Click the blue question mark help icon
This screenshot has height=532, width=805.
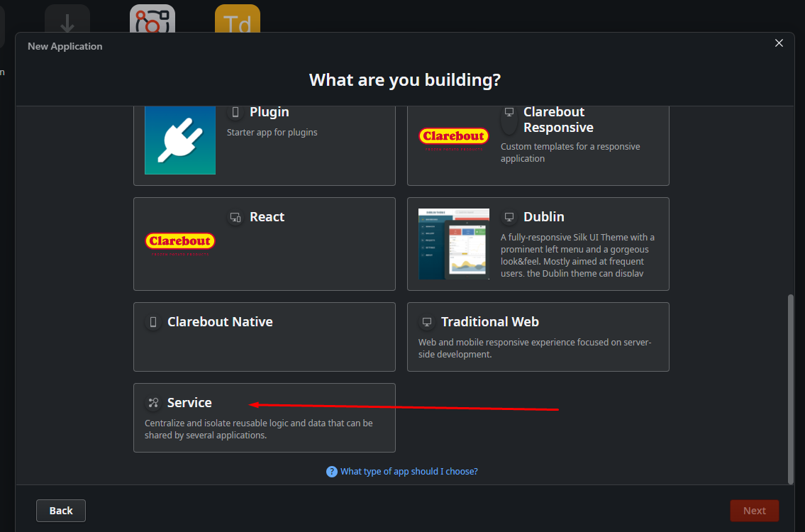point(331,472)
